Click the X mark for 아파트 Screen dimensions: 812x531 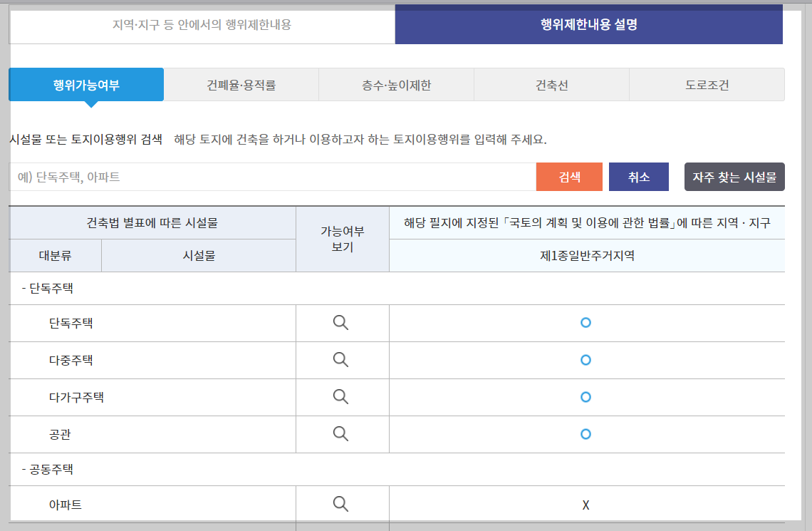585,505
